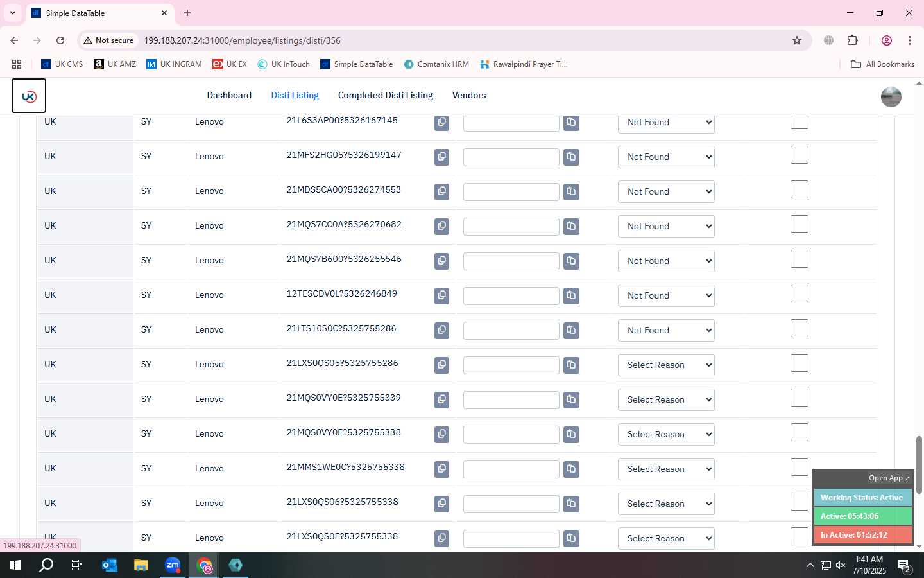924x578 pixels.
Task: Click paste icon in 21LXS0QS05?5325755286 row
Action: (x=571, y=365)
